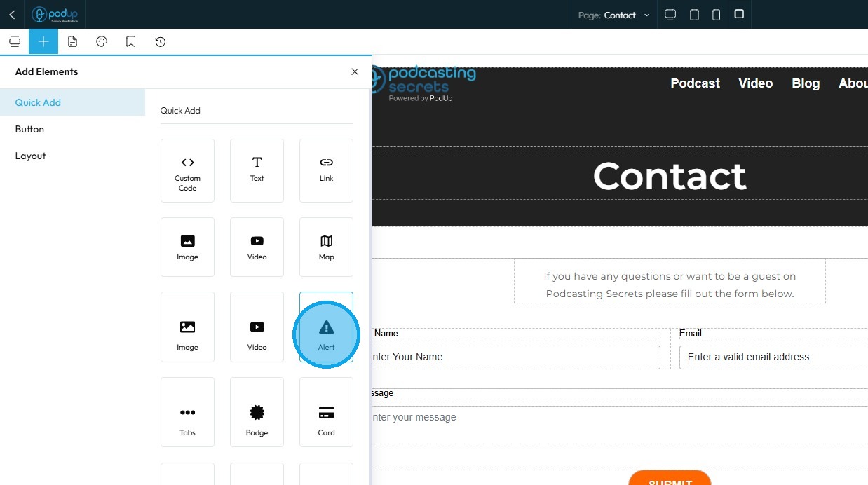Go back using the top-left arrow
The image size is (868, 485).
tap(12, 15)
